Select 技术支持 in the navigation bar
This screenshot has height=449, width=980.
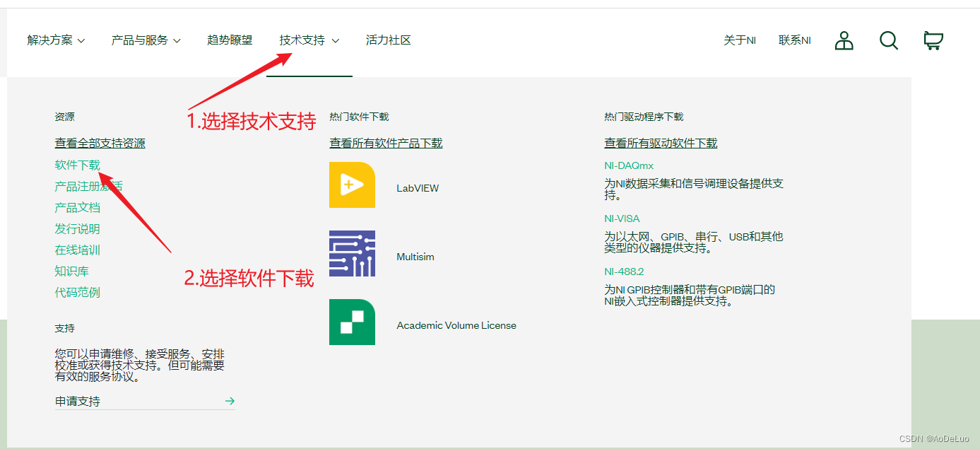302,40
